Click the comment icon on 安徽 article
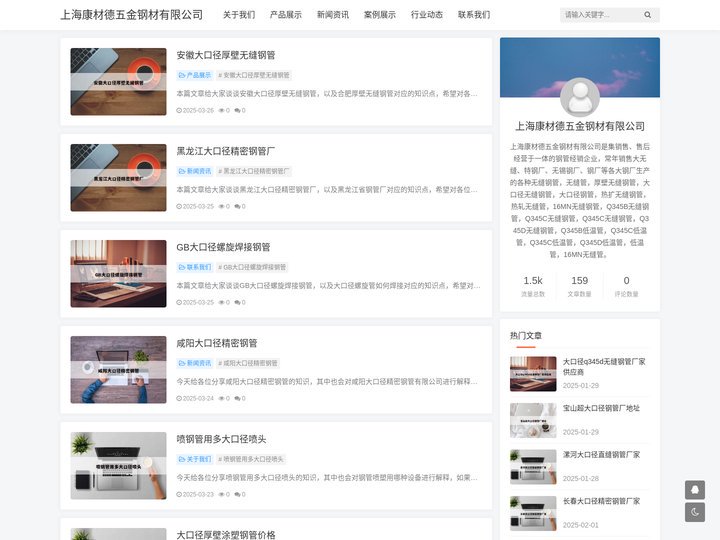Screen dimensions: 720x540 click(237, 111)
